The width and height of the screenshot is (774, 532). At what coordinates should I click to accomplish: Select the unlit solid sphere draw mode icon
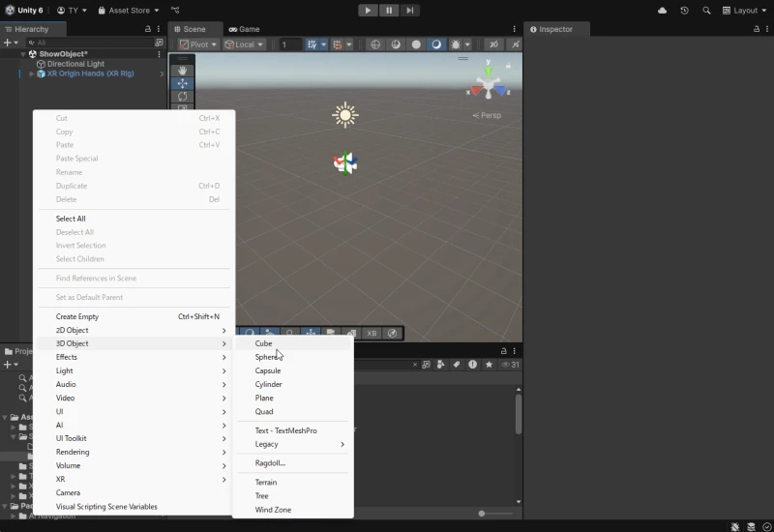(416, 44)
